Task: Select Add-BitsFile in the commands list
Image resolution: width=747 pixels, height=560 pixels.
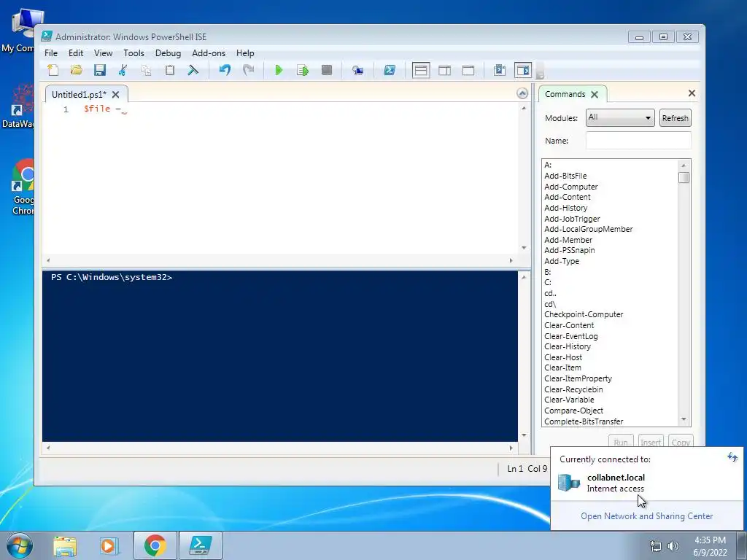Action: click(x=565, y=176)
